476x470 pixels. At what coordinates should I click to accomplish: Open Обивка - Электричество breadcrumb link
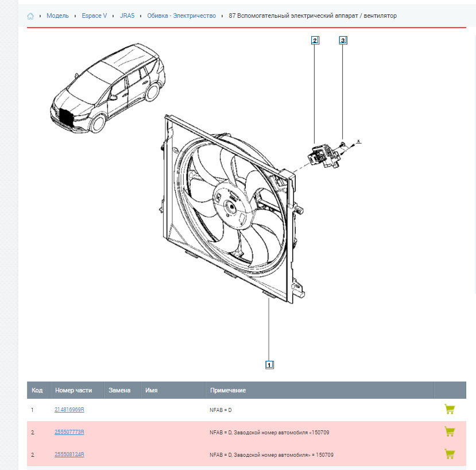[x=181, y=16]
